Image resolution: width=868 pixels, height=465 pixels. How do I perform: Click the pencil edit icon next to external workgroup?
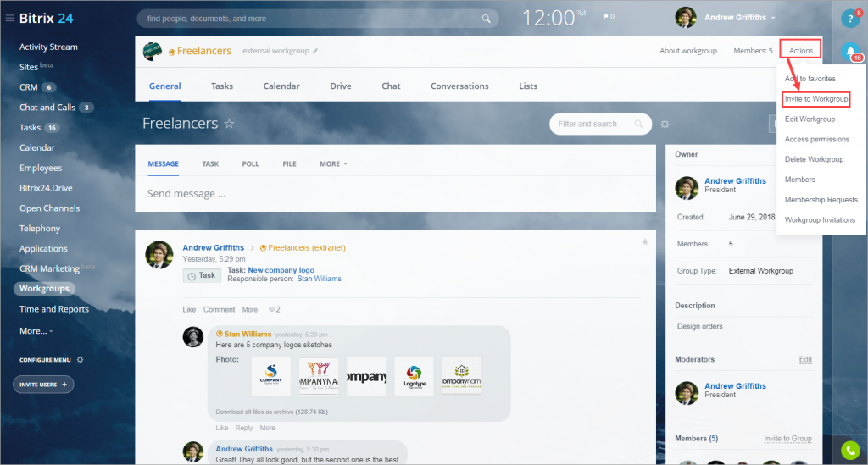(x=315, y=51)
